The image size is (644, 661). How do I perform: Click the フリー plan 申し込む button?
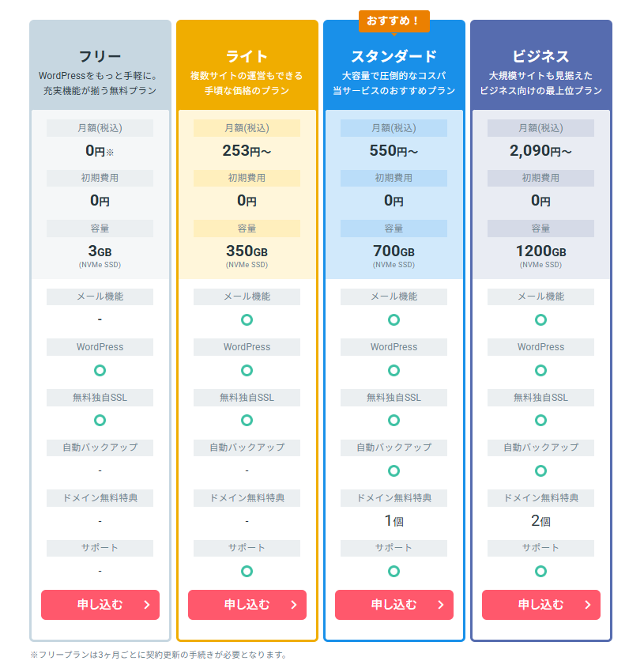tap(100, 605)
